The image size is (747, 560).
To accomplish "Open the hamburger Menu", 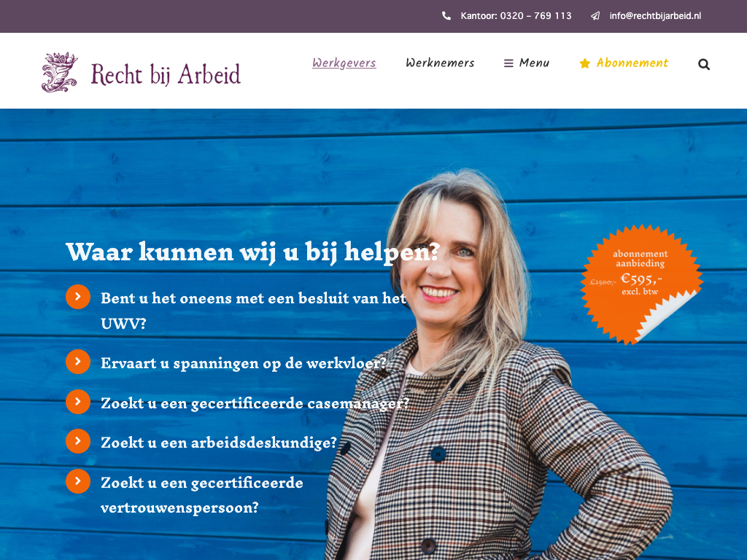I will pos(527,63).
